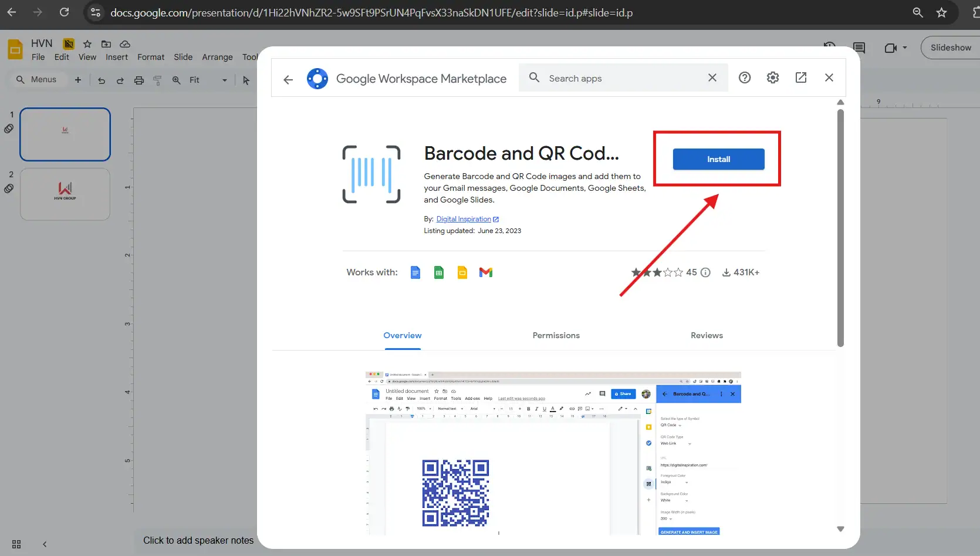Click the add-on preview screenshot
The width and height of the screenshot is (980, 556).
pyautogui.click(x=553, y=453)
